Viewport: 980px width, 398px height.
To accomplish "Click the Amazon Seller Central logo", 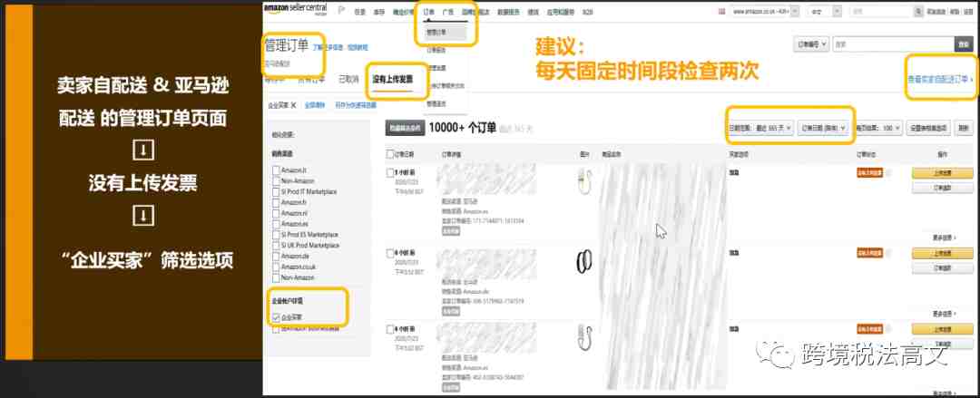I will [x=295, y=9].
